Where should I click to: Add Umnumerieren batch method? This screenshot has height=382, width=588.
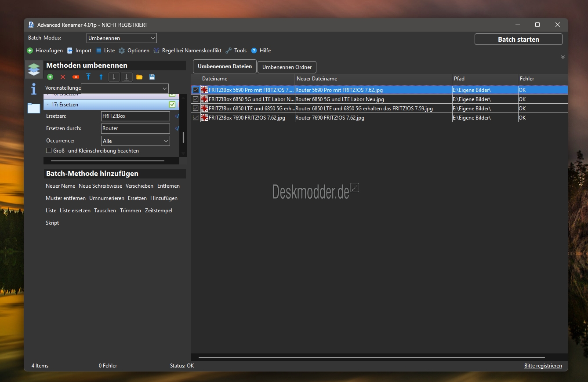tap(107, 198)
